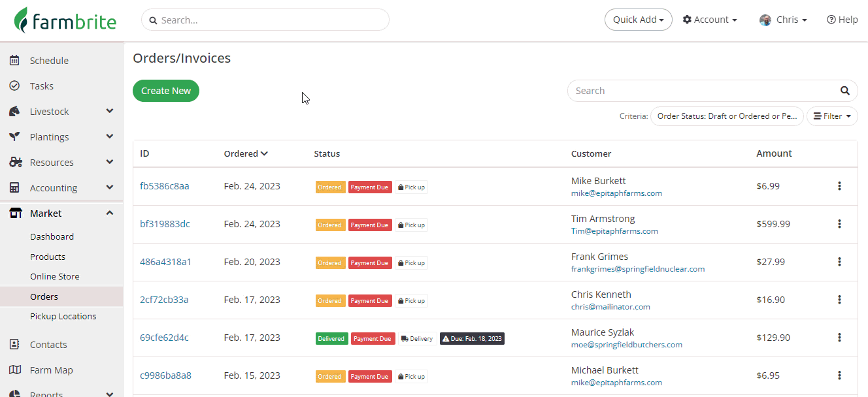Click the Create New button
The height and width of the screenshot is (397, 868).
pyautogui.click(x=166, y=91)
